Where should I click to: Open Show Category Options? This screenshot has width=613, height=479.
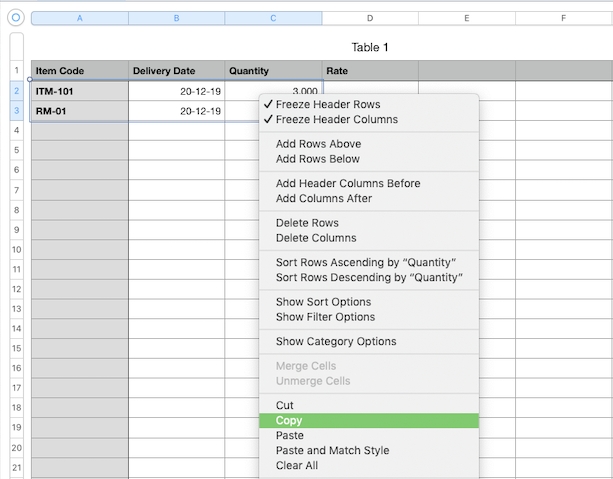pyautogui.click(x=336, y=342)
